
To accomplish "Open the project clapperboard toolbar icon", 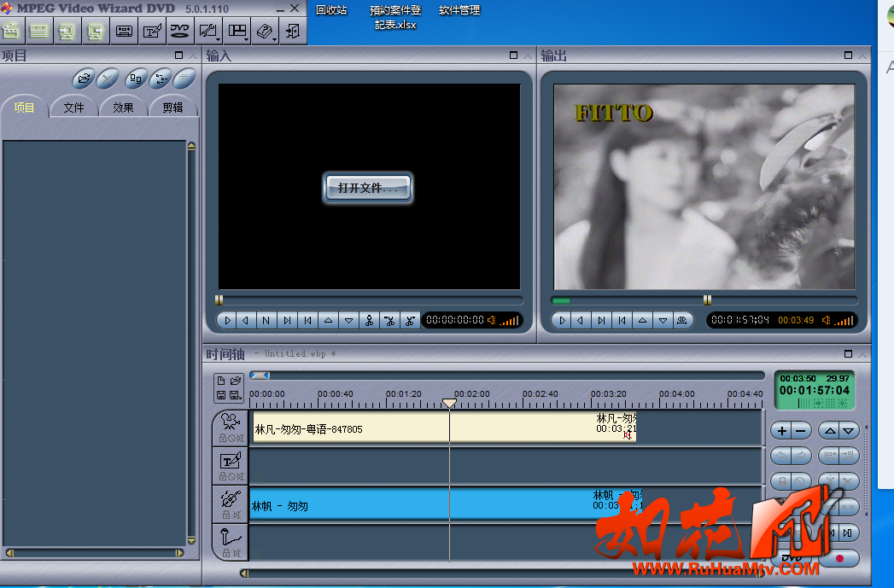I will click(x=11, y=31).
